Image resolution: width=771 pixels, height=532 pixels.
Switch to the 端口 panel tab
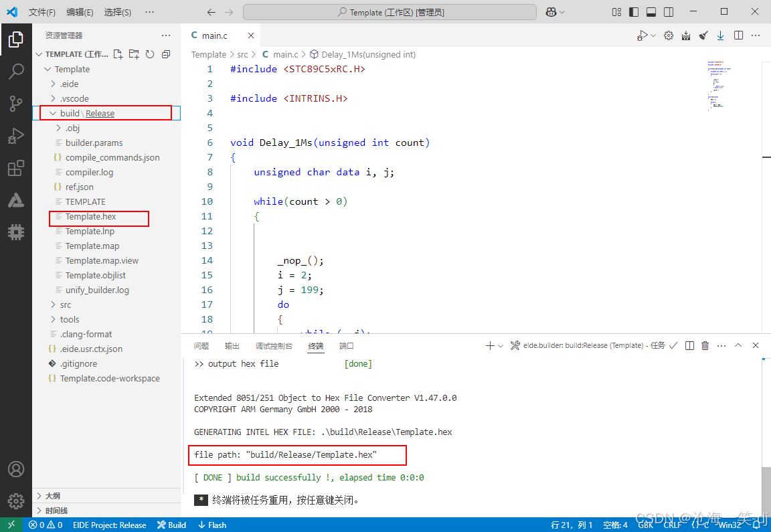tap(347, 346)
